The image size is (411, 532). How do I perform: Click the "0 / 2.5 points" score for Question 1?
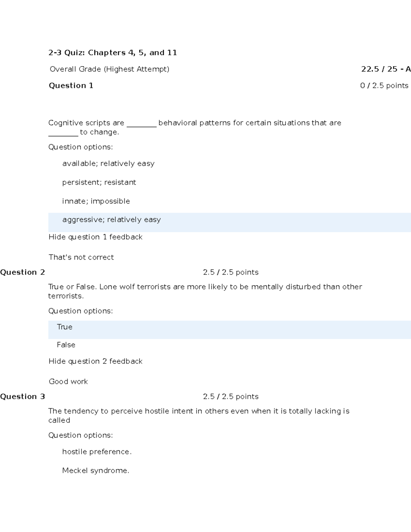pos(384,86)
